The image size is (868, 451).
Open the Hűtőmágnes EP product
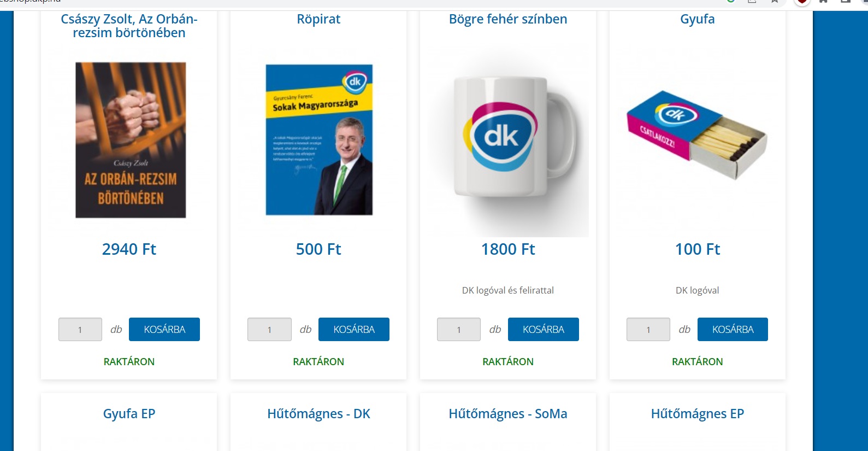[698, 414]
